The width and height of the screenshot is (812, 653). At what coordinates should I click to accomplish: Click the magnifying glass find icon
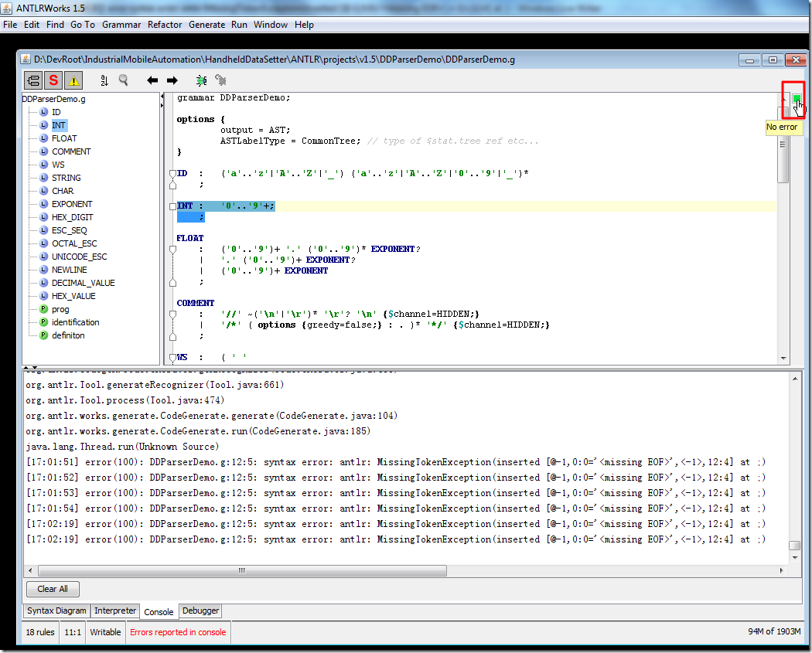123,80
